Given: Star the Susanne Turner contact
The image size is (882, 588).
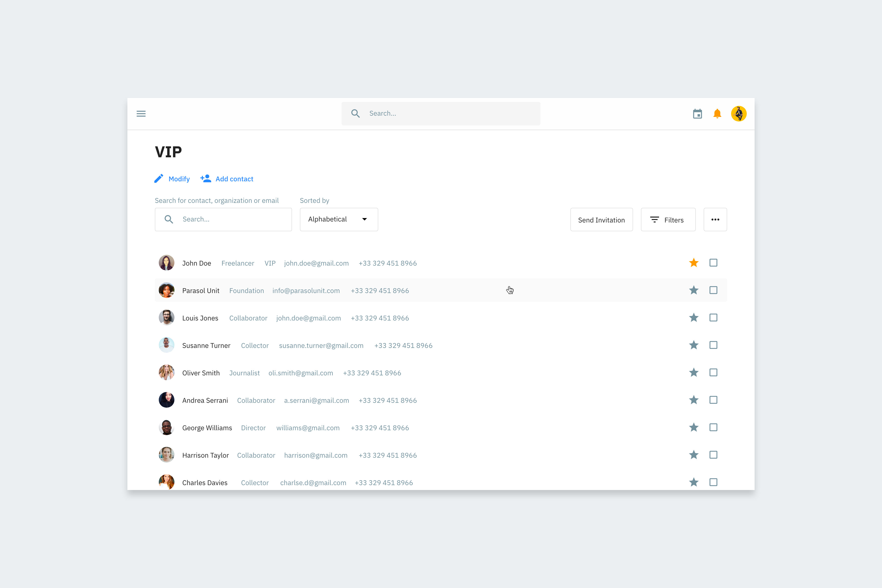Looking at the screenshot, I should [x=694, y=345].
